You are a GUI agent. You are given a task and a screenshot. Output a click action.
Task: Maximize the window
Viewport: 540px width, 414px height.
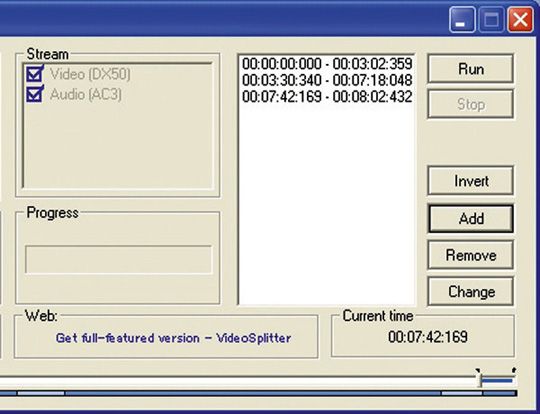(x=491, y=20)
